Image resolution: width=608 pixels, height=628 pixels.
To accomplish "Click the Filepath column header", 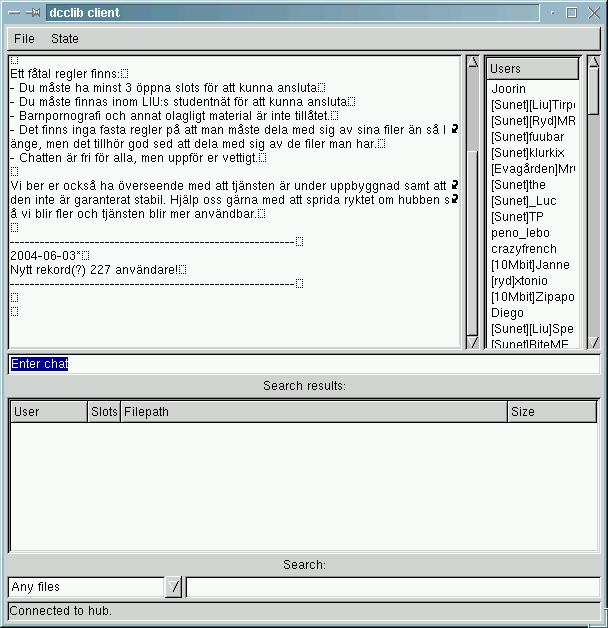I will click(x=313, y=412).
